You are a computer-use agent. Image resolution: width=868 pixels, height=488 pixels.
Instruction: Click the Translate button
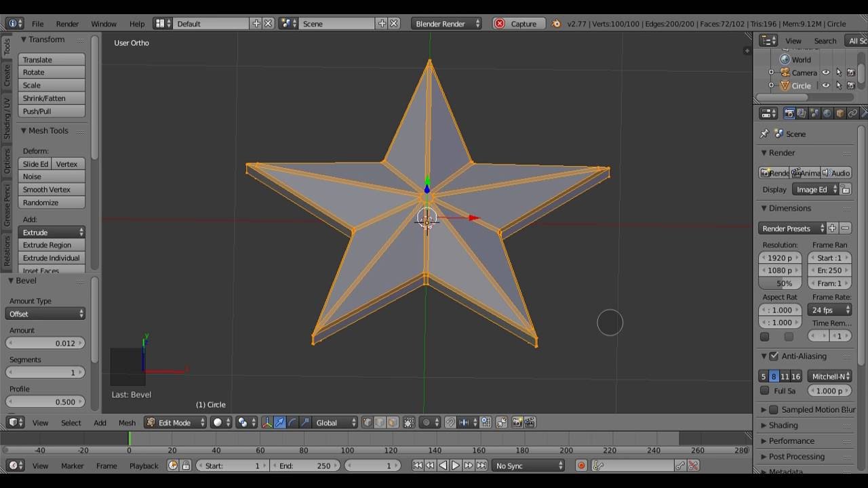(52, 60)
